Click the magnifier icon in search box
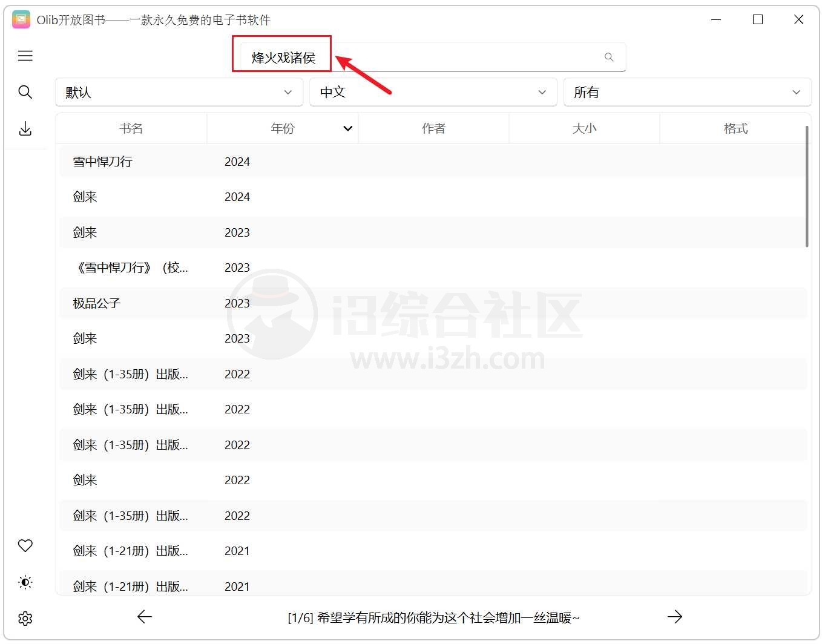Image resolution: width=822 pixels, height=644 pixels. click(609, 57)
